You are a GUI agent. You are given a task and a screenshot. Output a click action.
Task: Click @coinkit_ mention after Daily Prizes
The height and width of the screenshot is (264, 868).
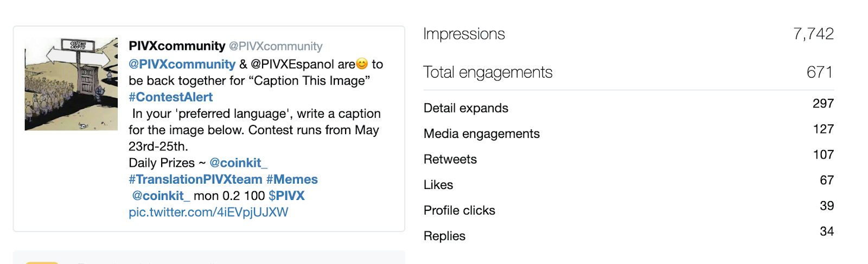(x=238, y=163)
